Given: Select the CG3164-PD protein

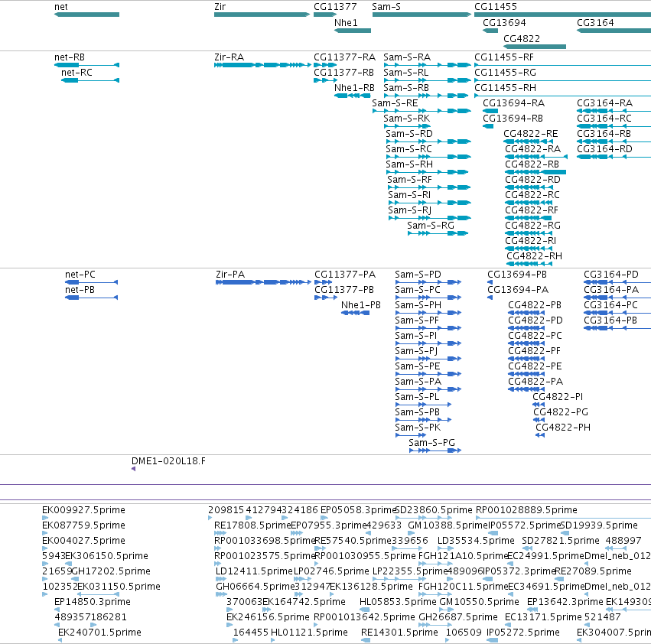Looking at the screenshot, I should pos(617,282).
